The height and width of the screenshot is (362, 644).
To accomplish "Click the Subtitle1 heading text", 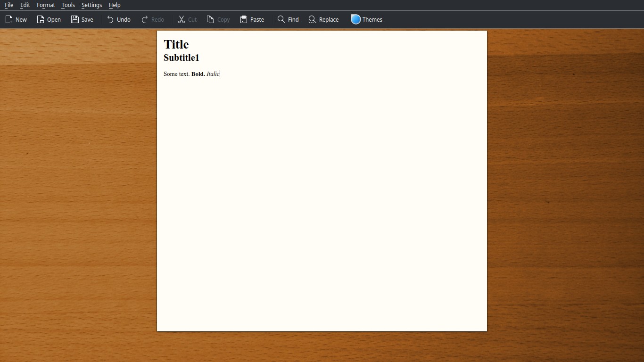I will click(x=182, y=58).
